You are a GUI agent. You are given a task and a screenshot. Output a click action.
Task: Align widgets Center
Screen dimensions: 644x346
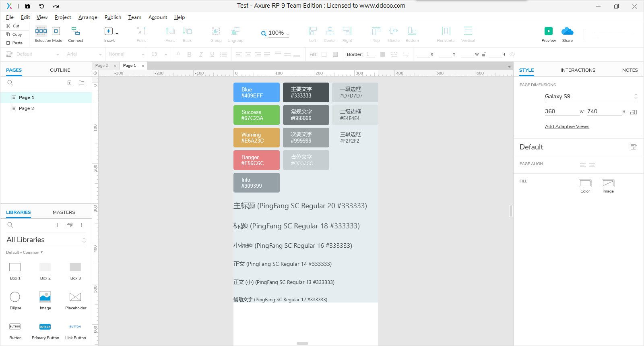point(330,34)
